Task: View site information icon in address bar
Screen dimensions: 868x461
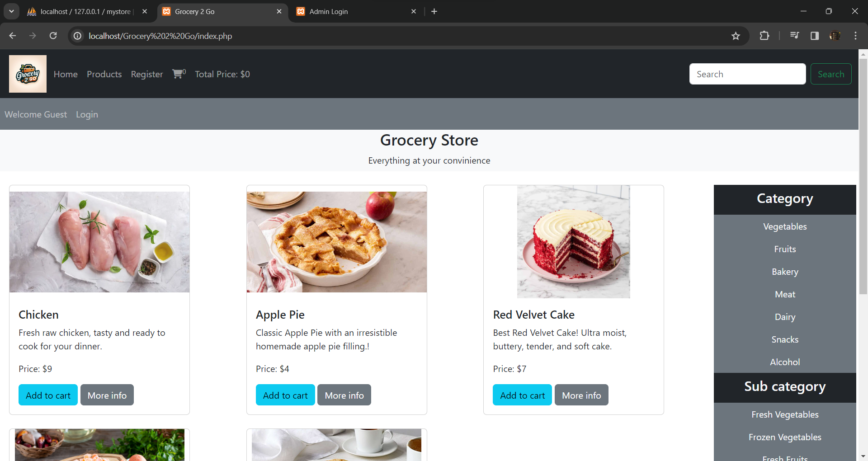Action: [x=78, y=36]
